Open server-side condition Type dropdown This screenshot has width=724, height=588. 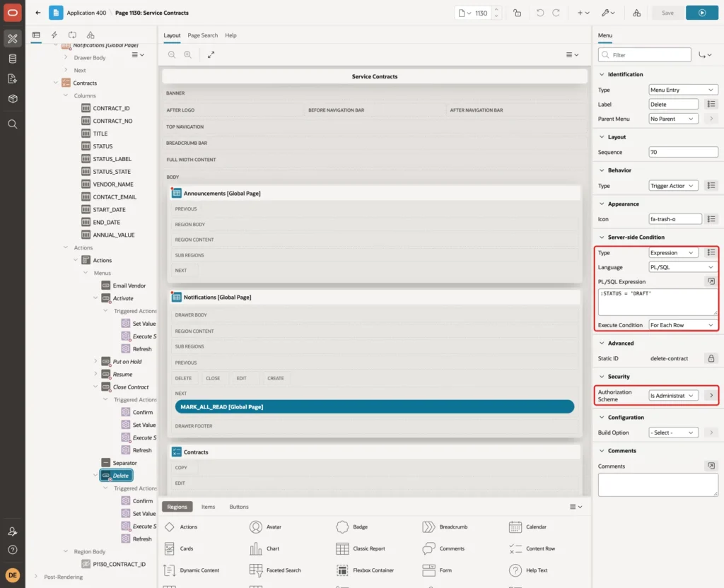point(673,252)
